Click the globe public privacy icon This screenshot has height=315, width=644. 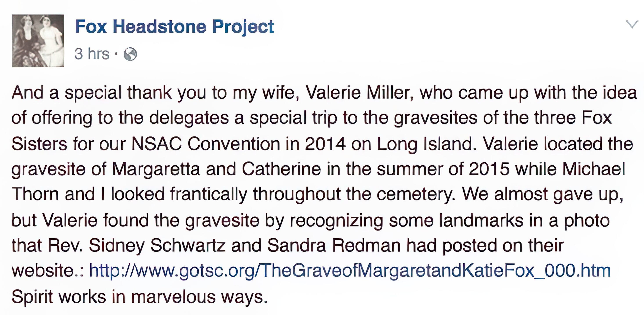tap(131, 54)
